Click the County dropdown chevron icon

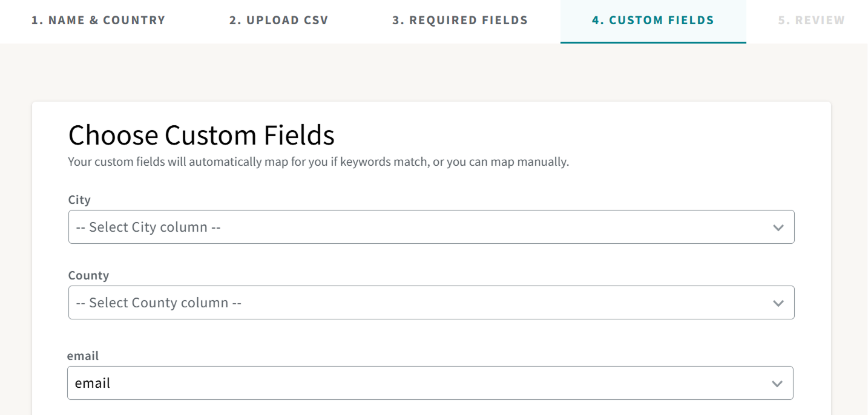click(778, 302)
